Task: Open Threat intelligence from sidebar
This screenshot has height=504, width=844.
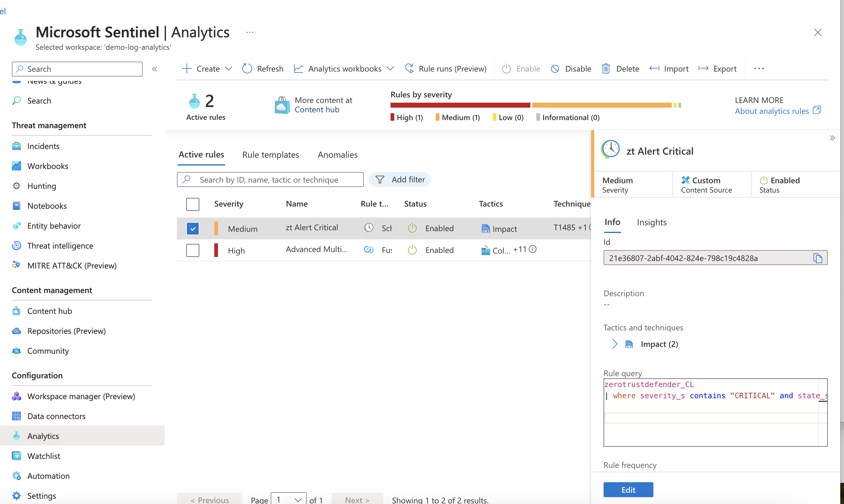Action: (x=60, y=245)
